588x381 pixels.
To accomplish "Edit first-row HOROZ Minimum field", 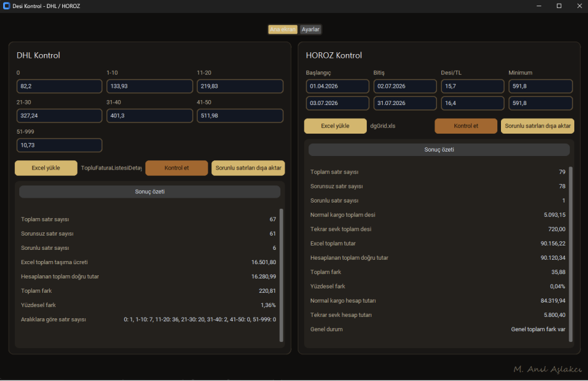I will pos(540,86).
